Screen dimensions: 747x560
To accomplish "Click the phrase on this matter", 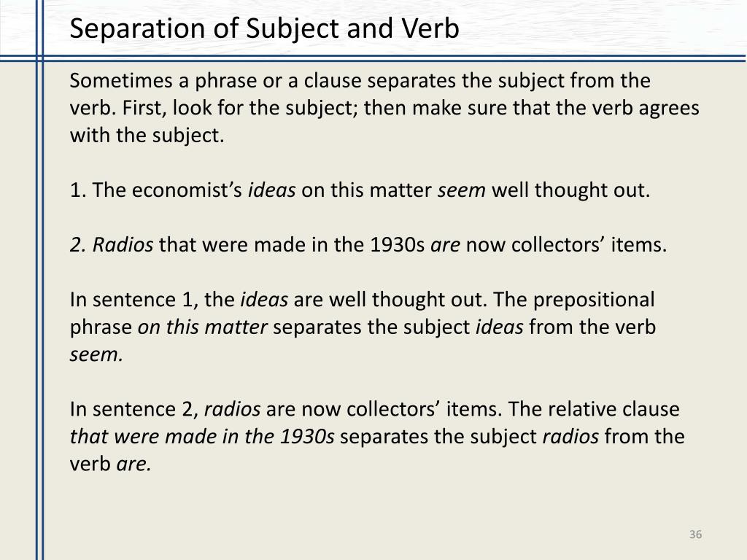I will [x=203, y=327].
